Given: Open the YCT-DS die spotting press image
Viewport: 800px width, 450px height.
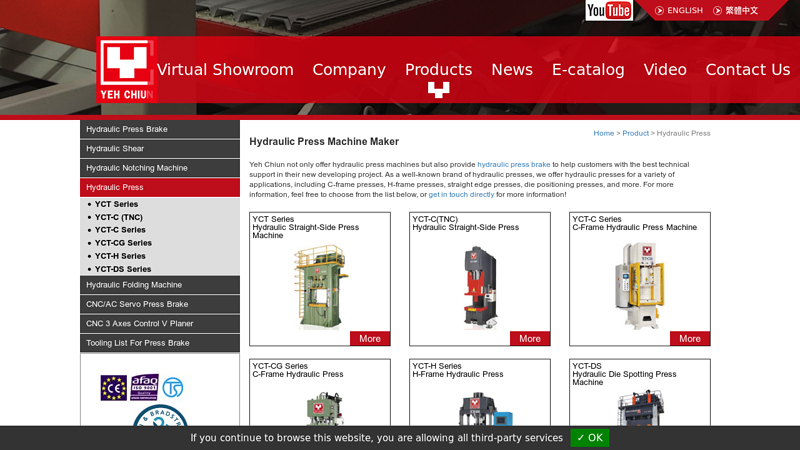Looking at the screenshot, I should [641, 408].
